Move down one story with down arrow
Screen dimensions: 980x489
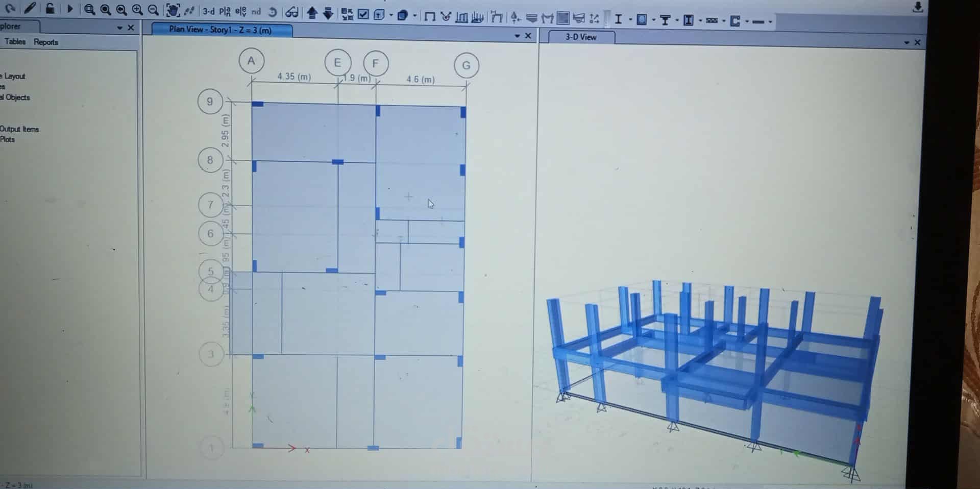tap(328, 13)
